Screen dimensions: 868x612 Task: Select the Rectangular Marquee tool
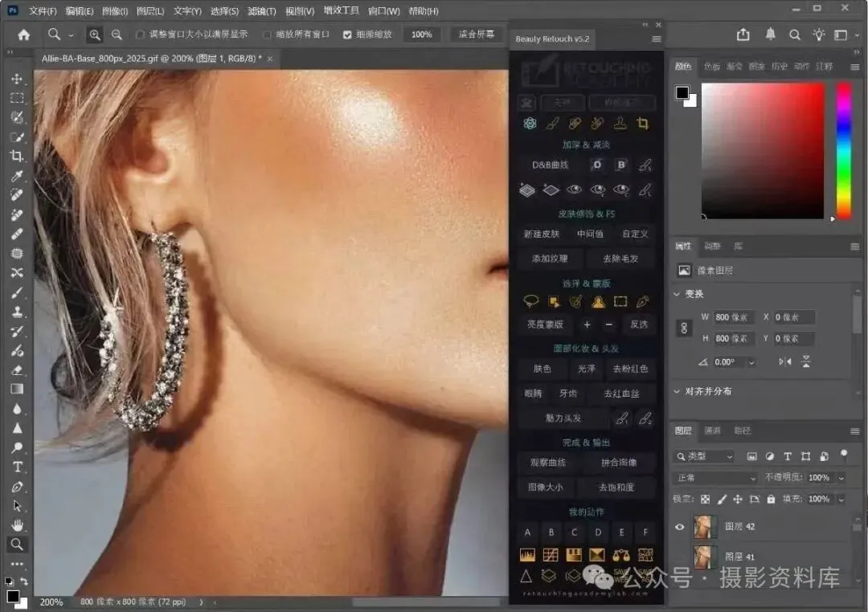point(17,98)
